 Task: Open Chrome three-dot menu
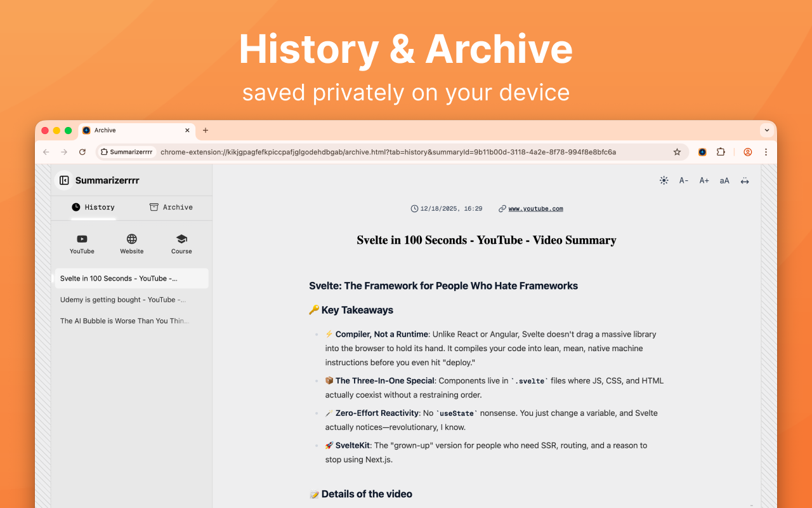coord(766,152)
